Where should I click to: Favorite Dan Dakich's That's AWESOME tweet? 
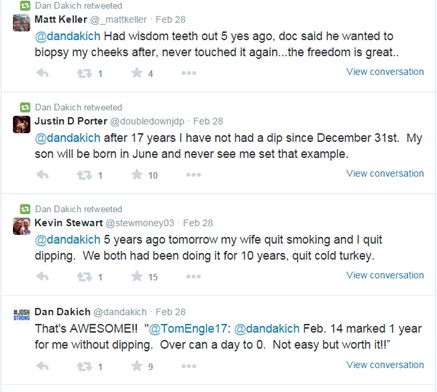137,366
